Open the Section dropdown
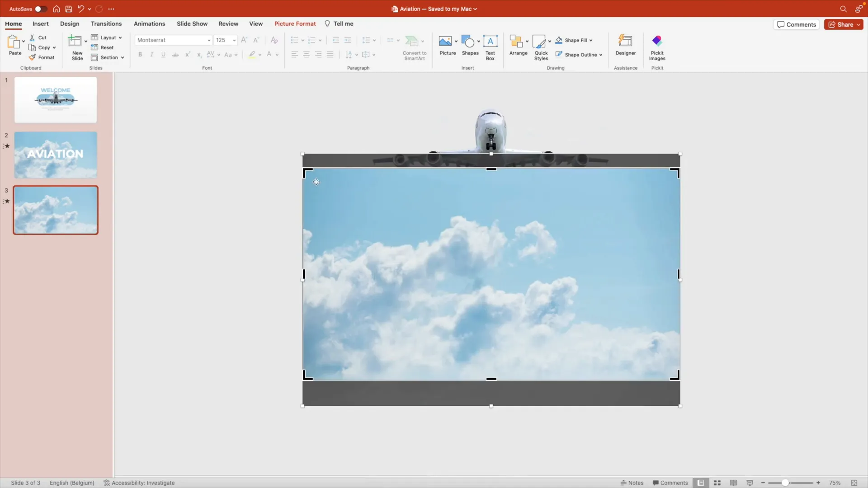This screenshot has height=488, width=868. pos(108,57)
